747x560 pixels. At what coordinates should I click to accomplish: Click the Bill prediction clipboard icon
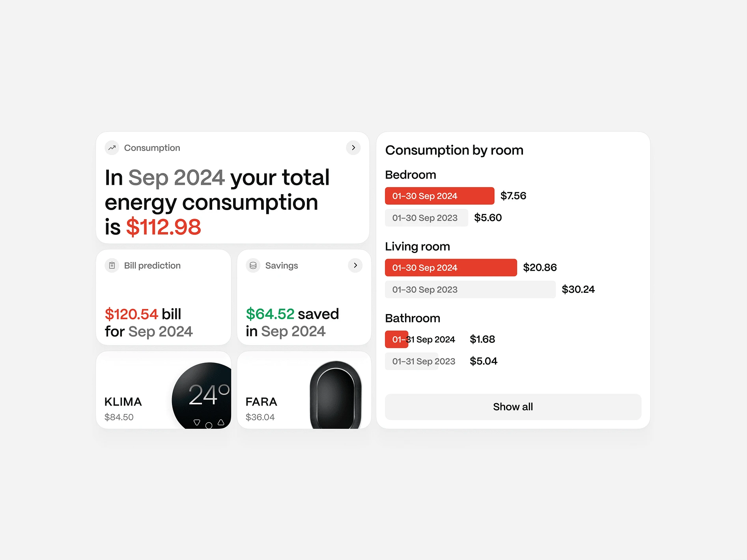point(112,266)
